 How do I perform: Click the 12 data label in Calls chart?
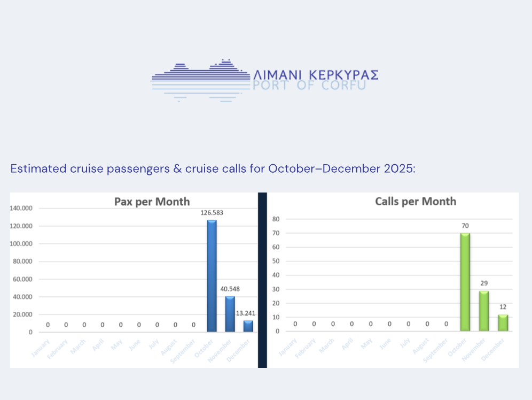[503, 307]
